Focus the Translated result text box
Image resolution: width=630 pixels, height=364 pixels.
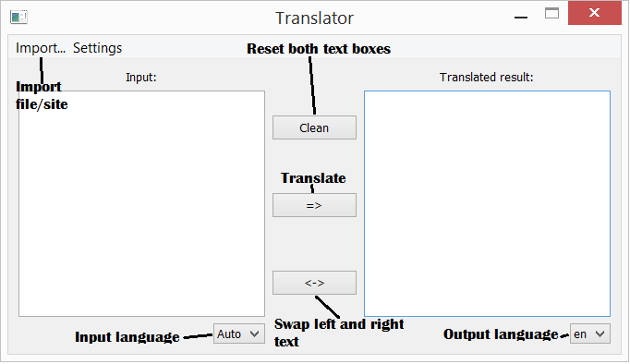tap(487, 203)
